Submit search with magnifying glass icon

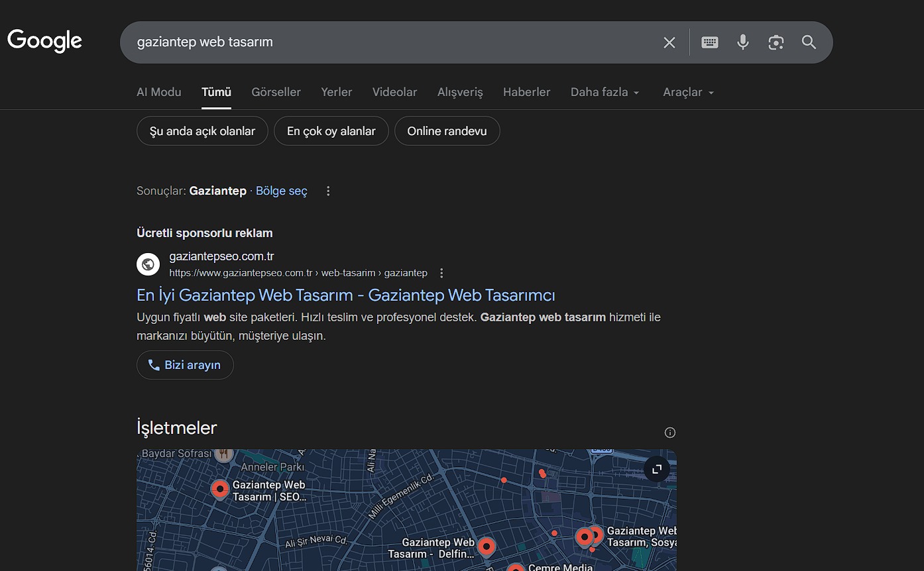click(x=809, y=42)
